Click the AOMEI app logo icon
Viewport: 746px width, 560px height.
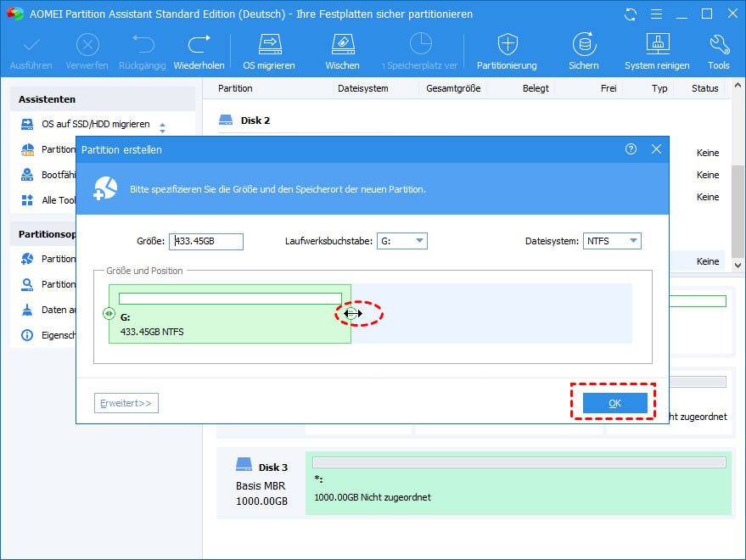[x=14, y=14]
